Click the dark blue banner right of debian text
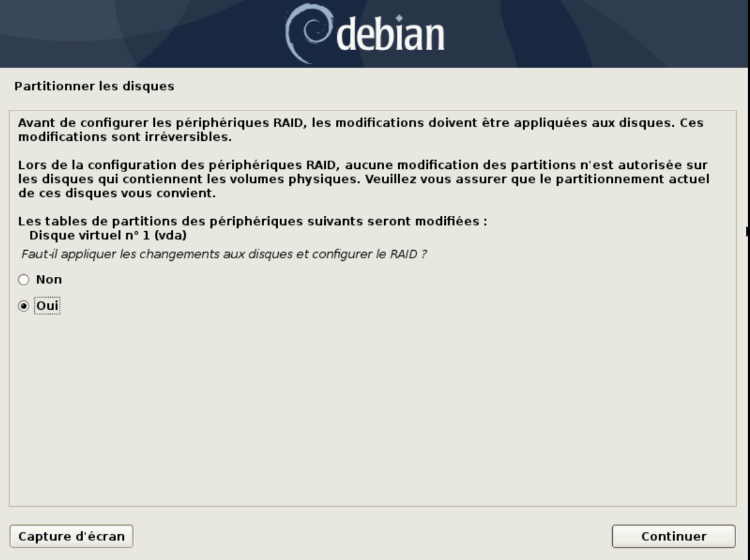 (x=598, y=34)
